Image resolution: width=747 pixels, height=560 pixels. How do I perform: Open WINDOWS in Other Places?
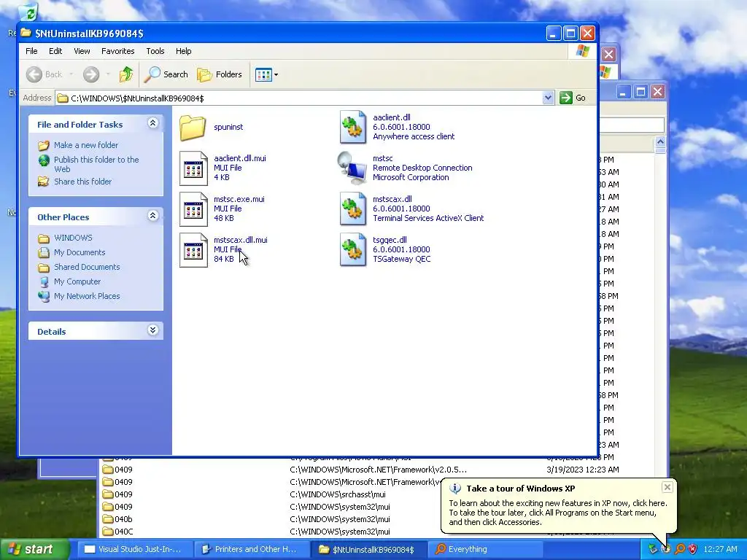(73, 238)
